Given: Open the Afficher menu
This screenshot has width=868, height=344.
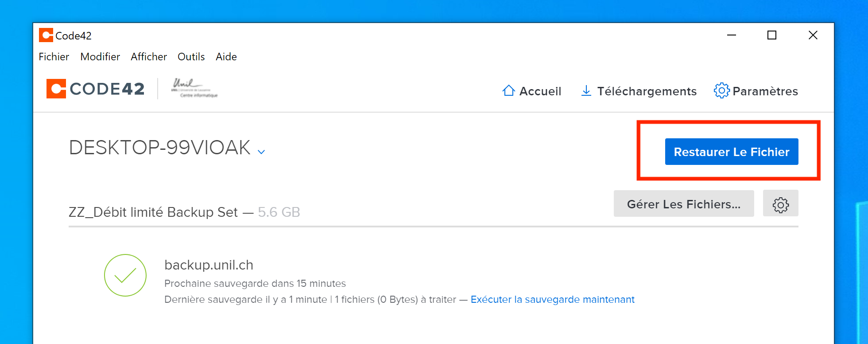Looking at the screenshot, I should (149, 57).
